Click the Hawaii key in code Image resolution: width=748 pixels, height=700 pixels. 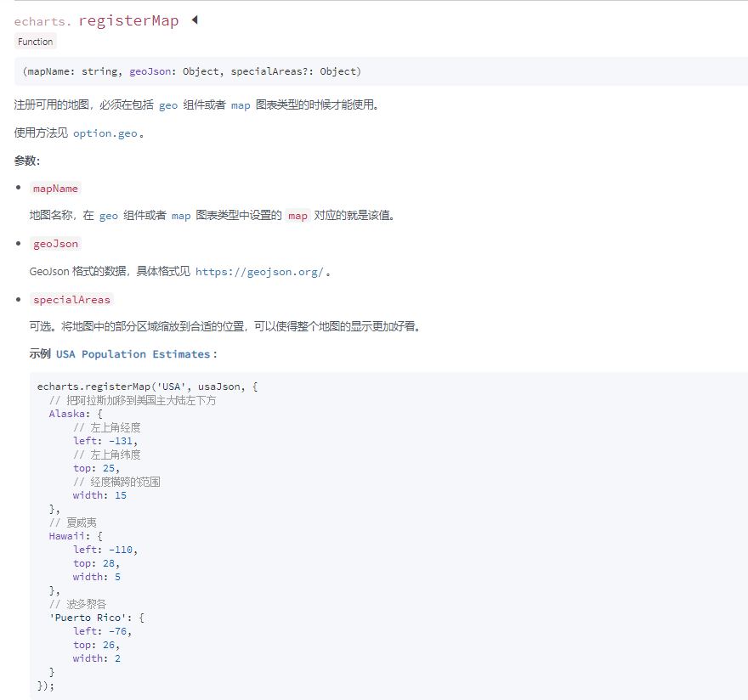click(x=67, y=536)
